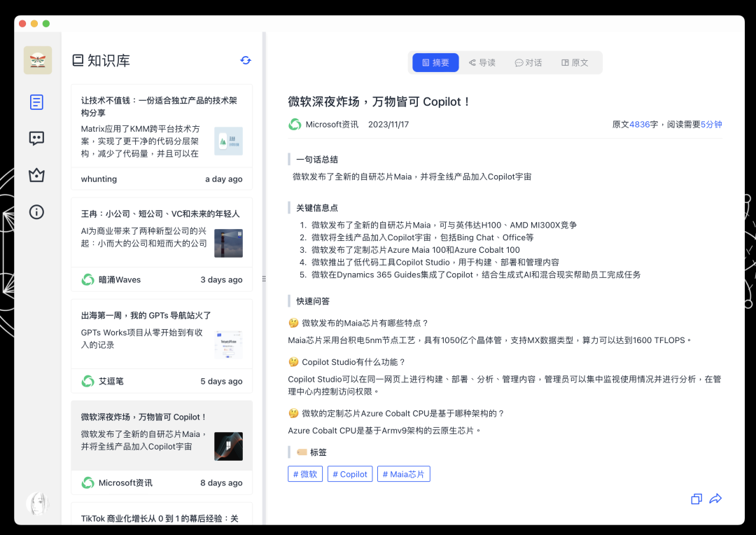Click the 5分钟 reading time link

[x=711, y=125]
